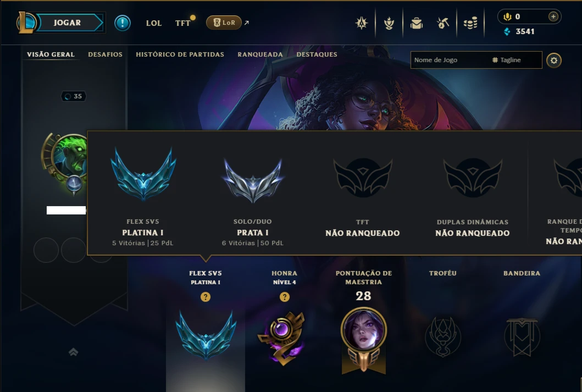Select the TFT game mode tab
Image resolution: width=582 pixels, height=392 pixels.
(x=182, y=23)
